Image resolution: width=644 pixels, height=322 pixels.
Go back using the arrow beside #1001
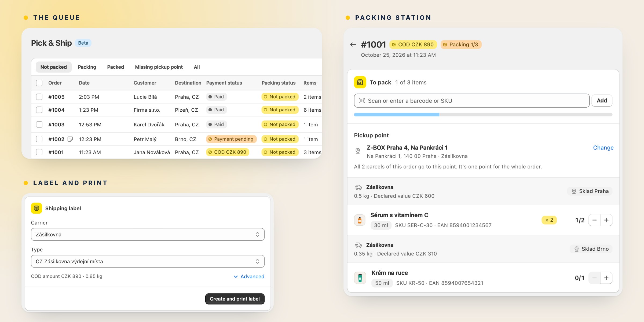(x=353, y=45)
